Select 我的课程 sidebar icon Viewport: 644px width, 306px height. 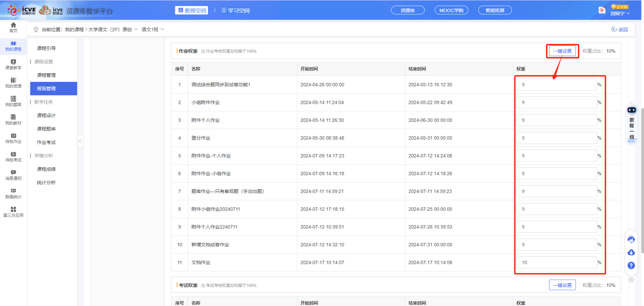click(13, 46)
